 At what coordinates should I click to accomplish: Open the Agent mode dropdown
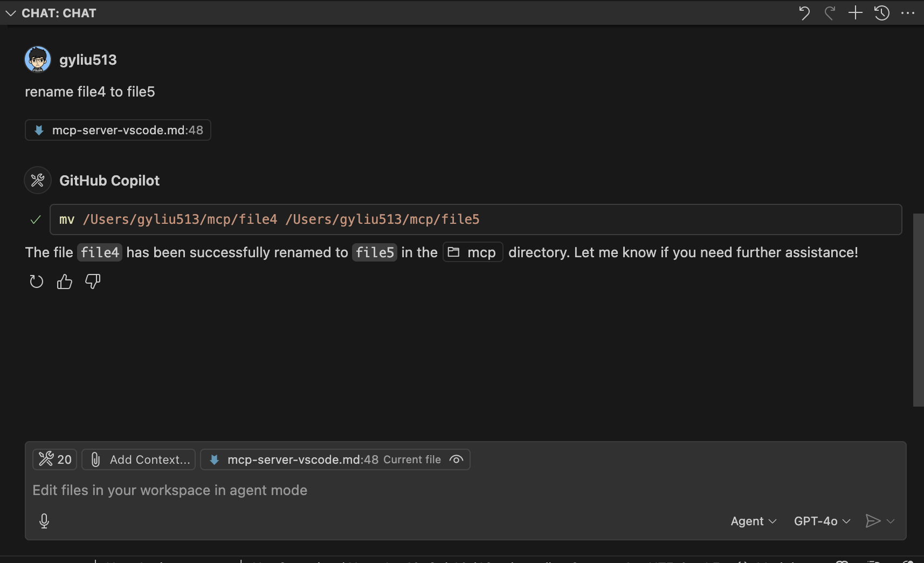pos(753,521)
